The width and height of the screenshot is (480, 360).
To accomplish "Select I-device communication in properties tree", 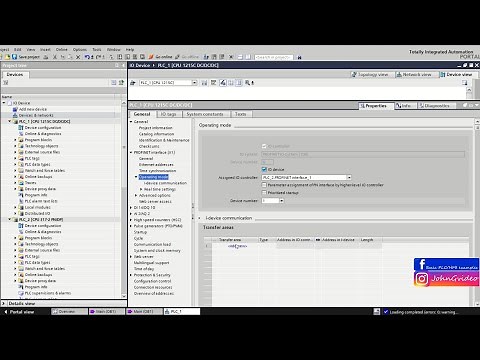I will (165, 183).
